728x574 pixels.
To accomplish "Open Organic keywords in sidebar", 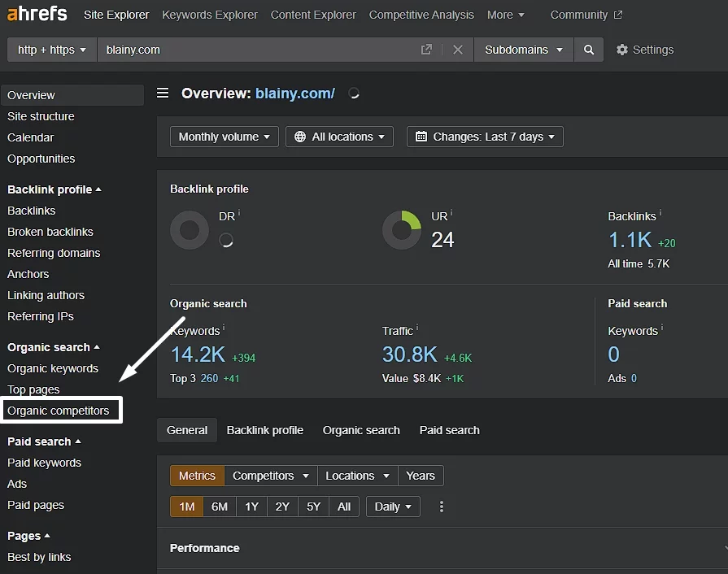I will 53,368.
